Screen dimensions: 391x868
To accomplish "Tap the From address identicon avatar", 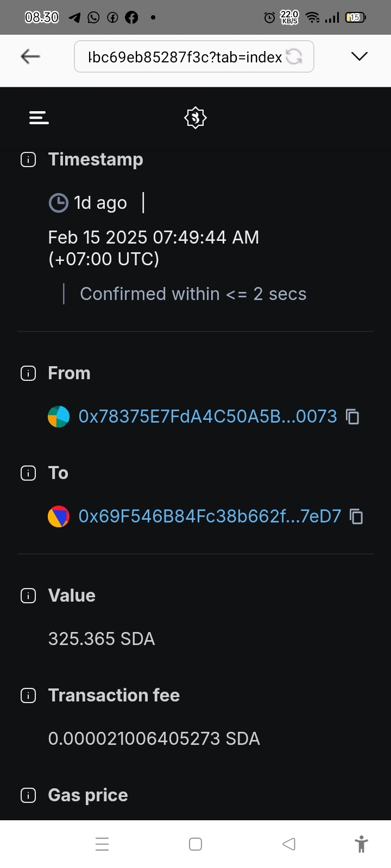I will (59, 417).
